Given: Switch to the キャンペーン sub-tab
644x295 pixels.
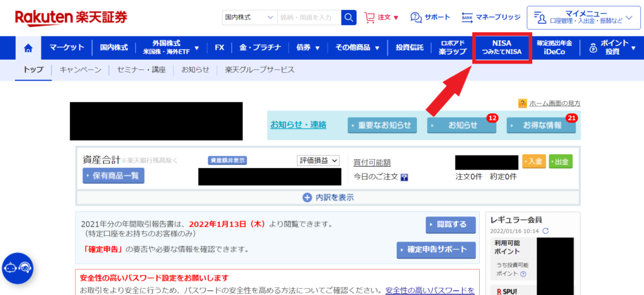Looking at the screenshot, I should 80,70.
